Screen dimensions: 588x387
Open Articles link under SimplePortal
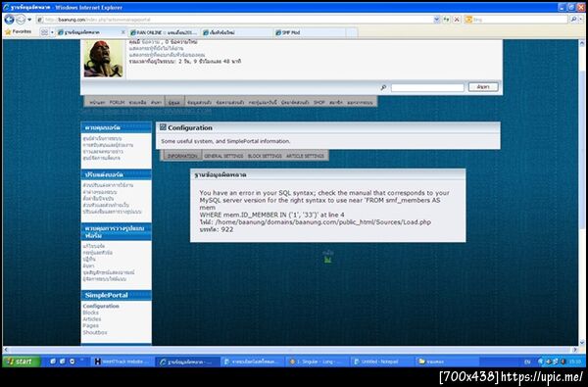pyautogui.click(x=92, y=319)
